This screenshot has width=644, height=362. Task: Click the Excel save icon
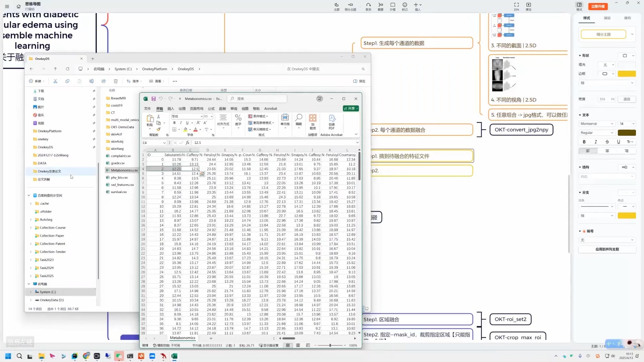154,99
